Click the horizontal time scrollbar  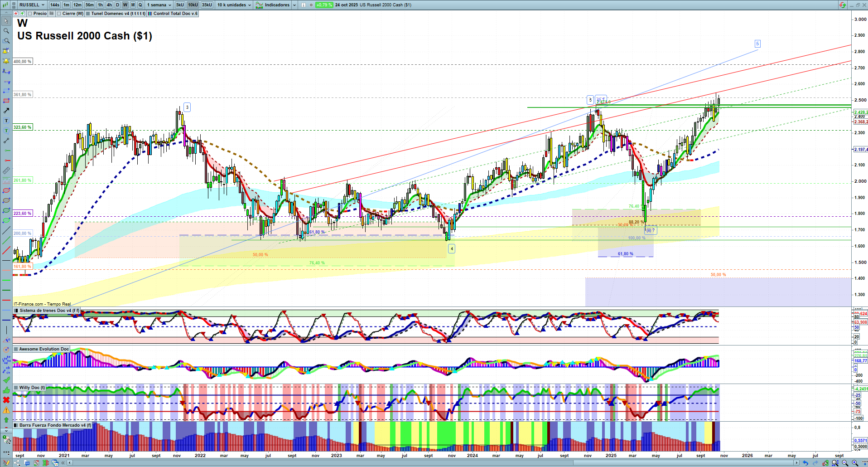[430, 463]
